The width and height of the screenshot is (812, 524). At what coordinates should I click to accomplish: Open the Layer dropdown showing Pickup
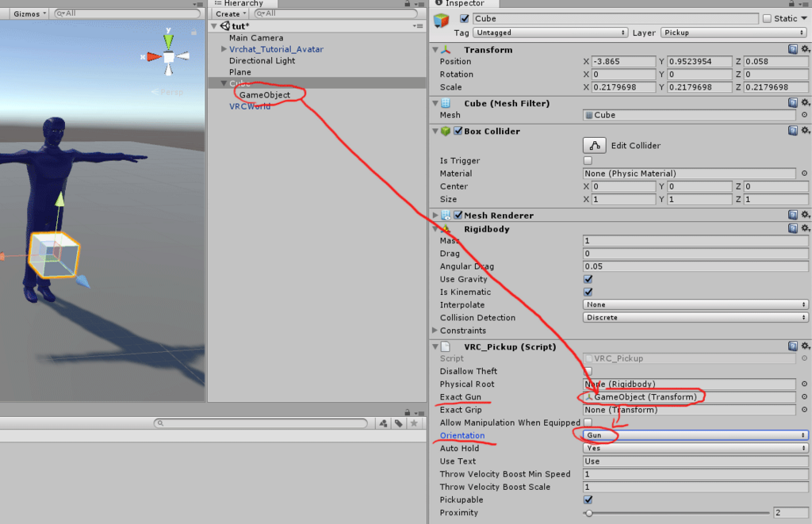click(734, 33)
